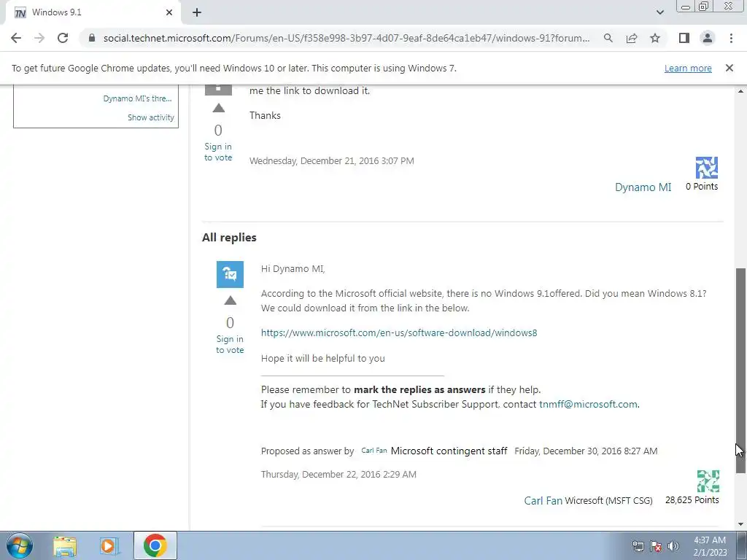Sign in to vote on the question
Image resolution: width=747 pixels, height=560 pixels.
[x=218, y=152]
